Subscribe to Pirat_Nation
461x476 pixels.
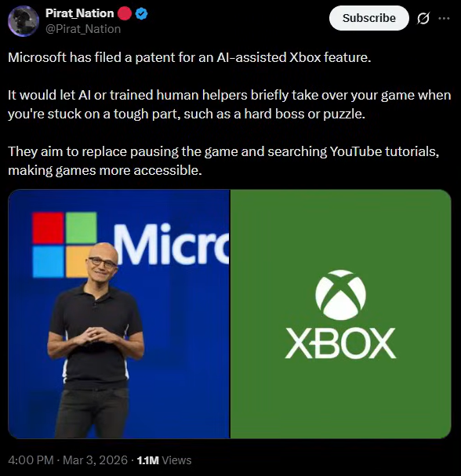click(x=369, y=18)
